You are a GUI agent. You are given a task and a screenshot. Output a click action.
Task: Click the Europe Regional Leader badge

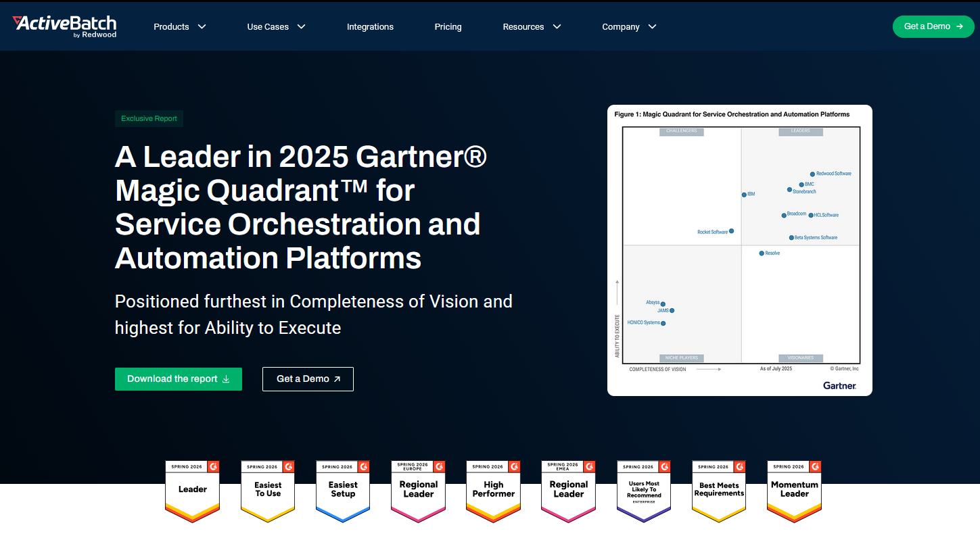tap(419, 491)
